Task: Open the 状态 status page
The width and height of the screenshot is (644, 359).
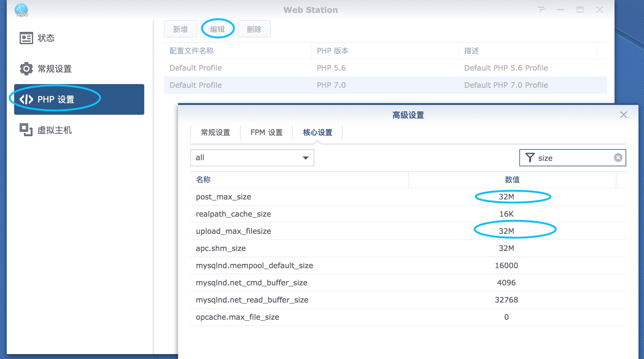Action: [x=79, y=38]
